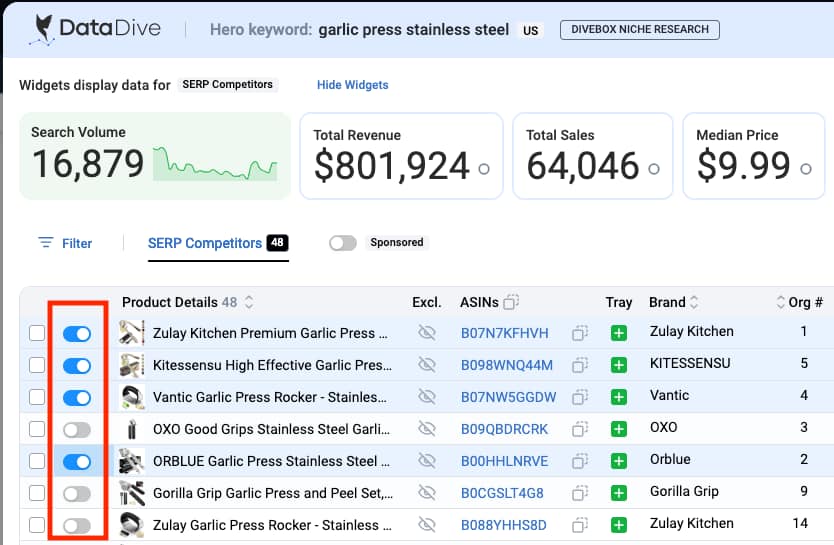Sort by Brand column arrows

694,302
